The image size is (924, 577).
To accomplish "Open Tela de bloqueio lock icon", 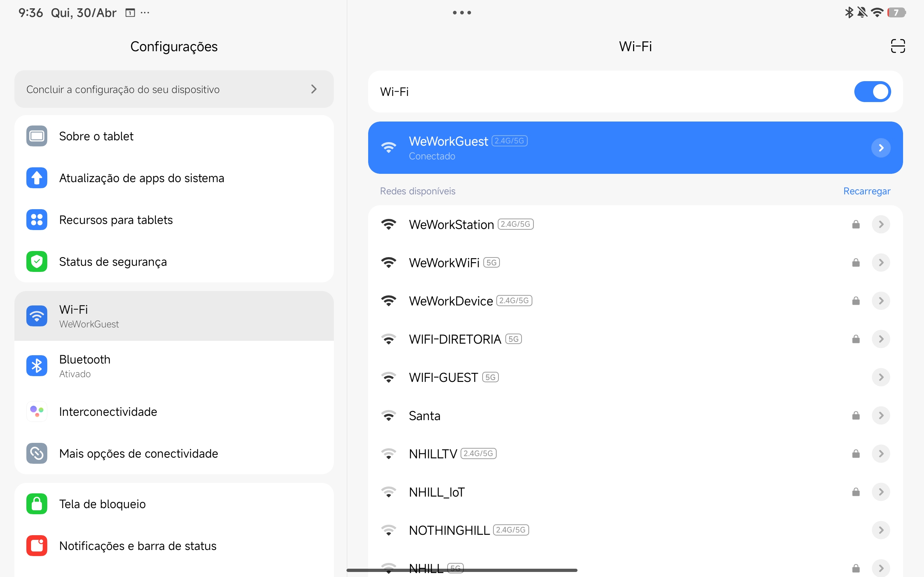I will (37, 504).
